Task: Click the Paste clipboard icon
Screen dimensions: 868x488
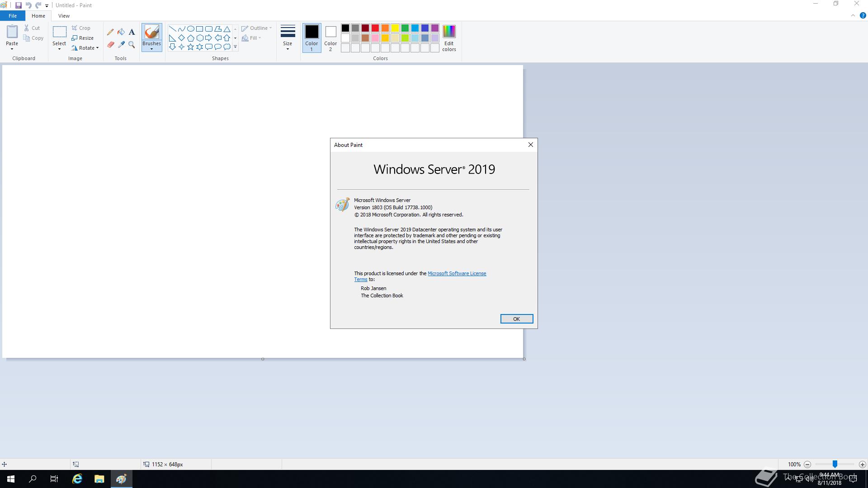Action: point(12,32)
